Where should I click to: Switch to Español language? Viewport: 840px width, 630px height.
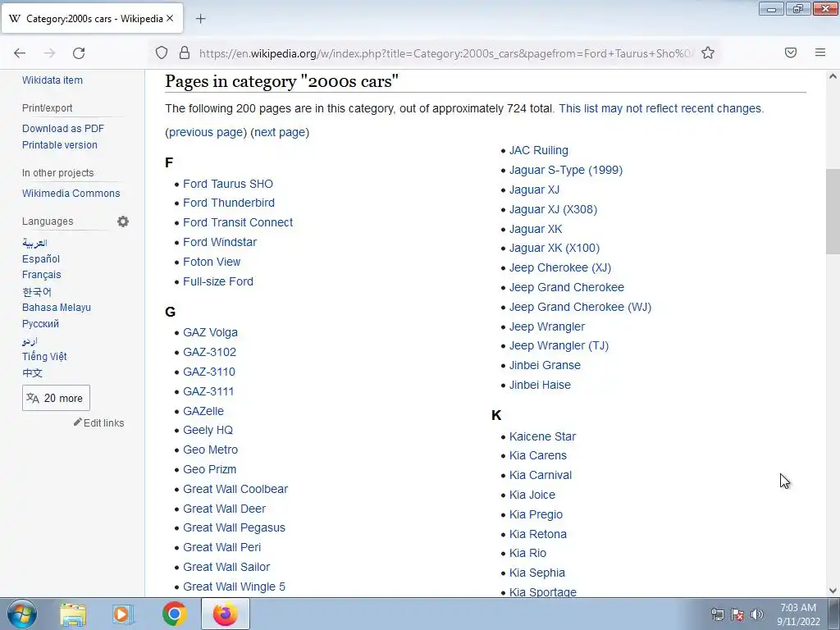pyautogui.click(x=41, y=258)
